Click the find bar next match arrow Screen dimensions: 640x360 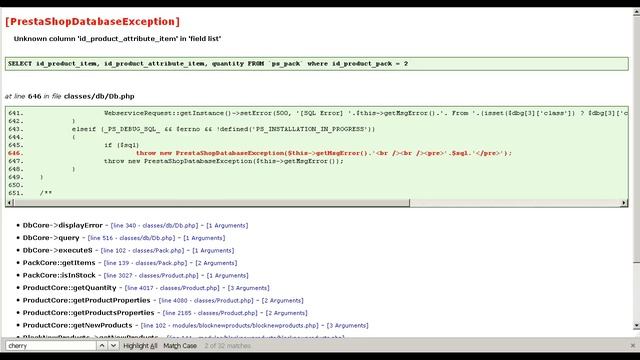coord(113,346)
